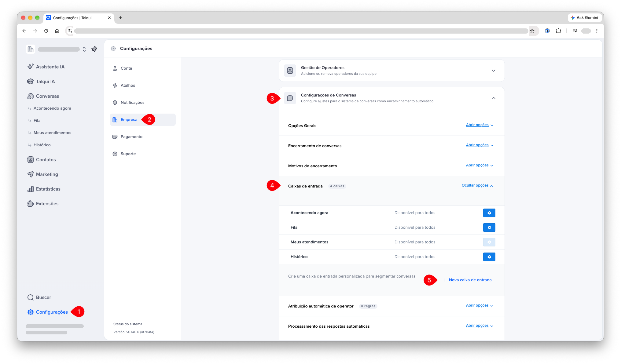Open Conversas in the sidebar
Viewport: 621px width, 364px height.
click(43, 96)
